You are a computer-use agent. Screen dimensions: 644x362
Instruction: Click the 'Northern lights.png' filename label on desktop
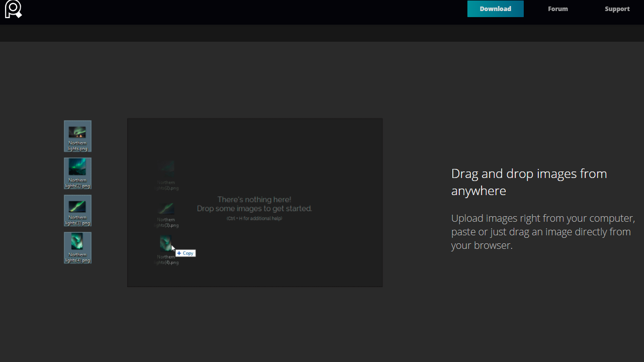point(77,146)
